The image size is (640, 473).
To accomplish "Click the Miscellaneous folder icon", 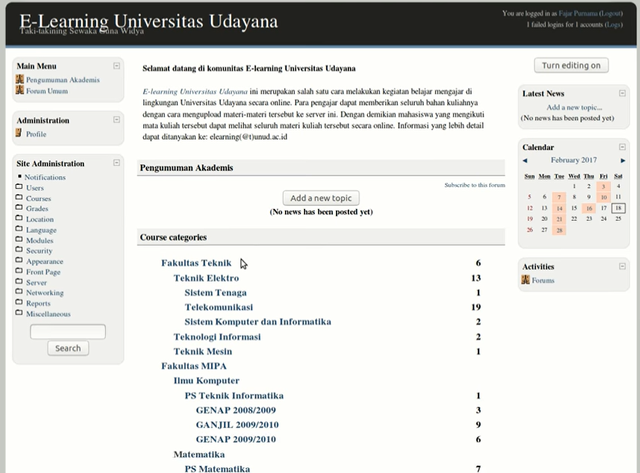I will tap(19, 313).
